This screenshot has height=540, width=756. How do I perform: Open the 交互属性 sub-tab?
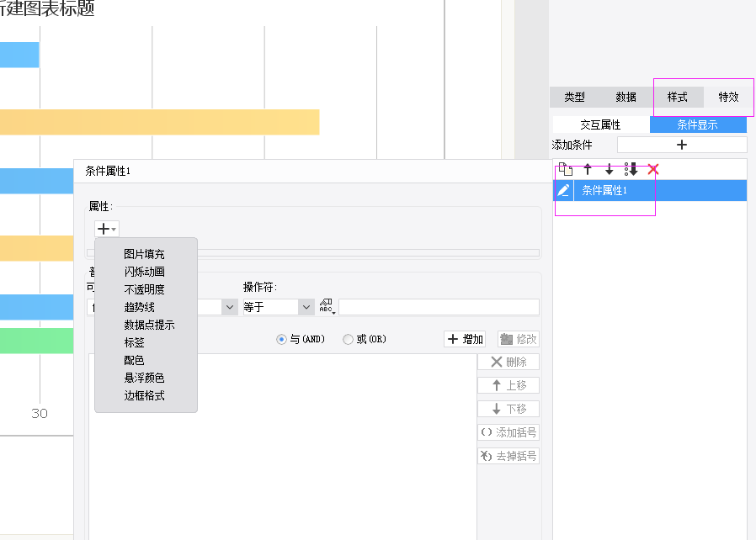pos(600,124)
